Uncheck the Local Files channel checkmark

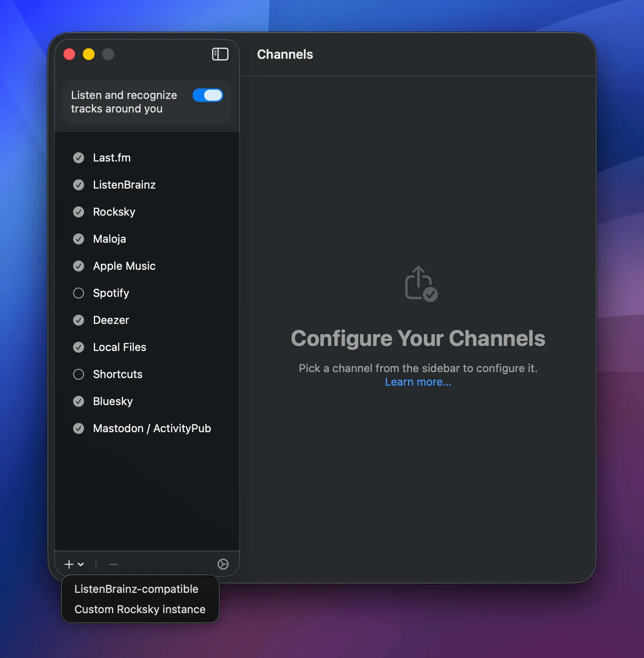[79, 347]
